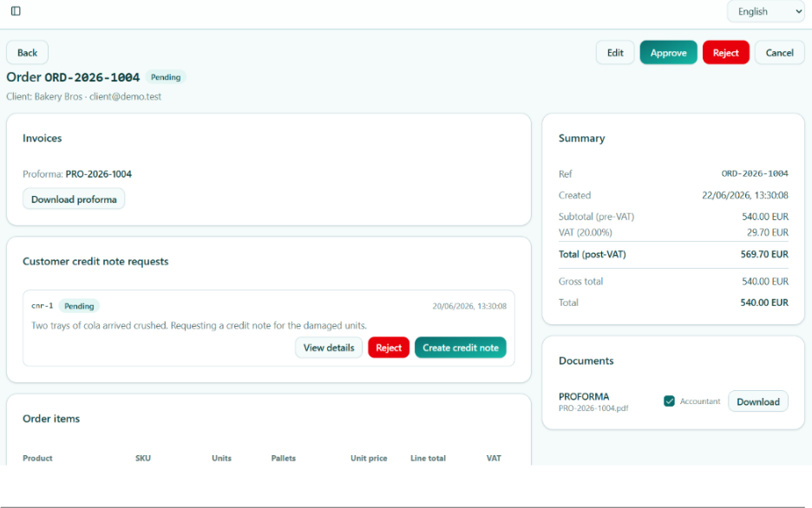Image resolution: width=812 pixels, height=508 pixels.
Task: Select Ref value ORD-2026-1004 in Summary
Action: [x=755, y=174]
